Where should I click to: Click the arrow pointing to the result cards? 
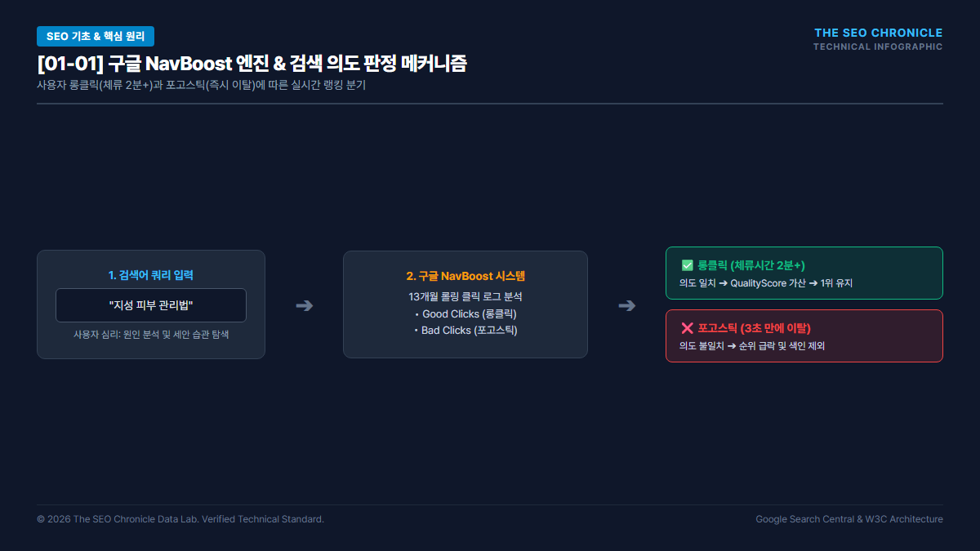[x=626, y=305]
